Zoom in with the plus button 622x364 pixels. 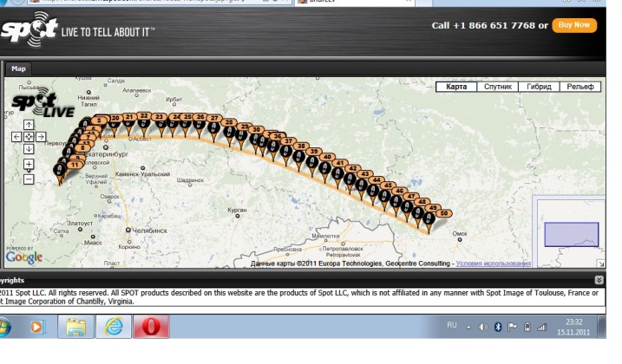tap(29, 164)
